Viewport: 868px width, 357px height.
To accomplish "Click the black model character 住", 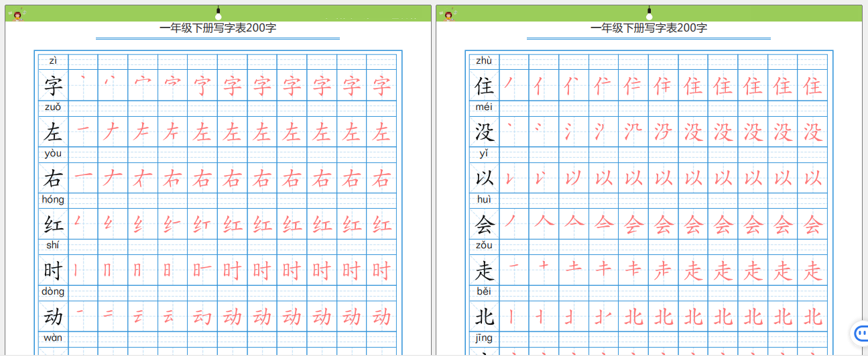I will coord(484,86).
